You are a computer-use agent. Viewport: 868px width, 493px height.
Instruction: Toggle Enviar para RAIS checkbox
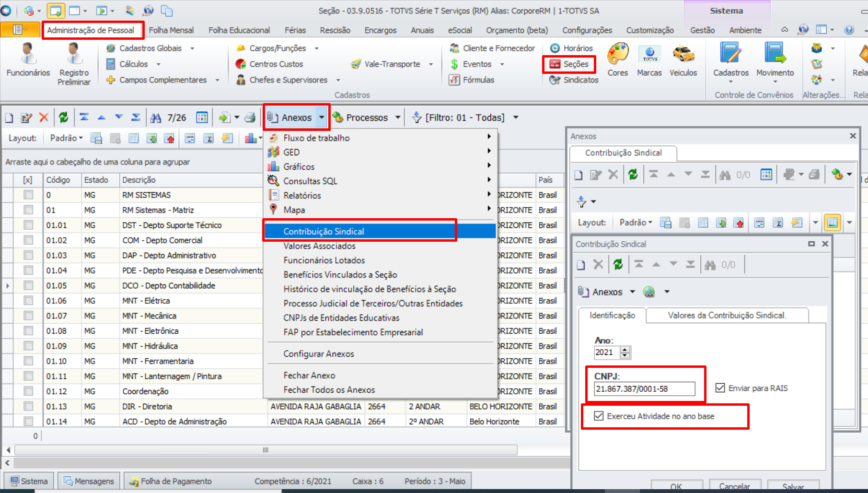coord(720,388)
